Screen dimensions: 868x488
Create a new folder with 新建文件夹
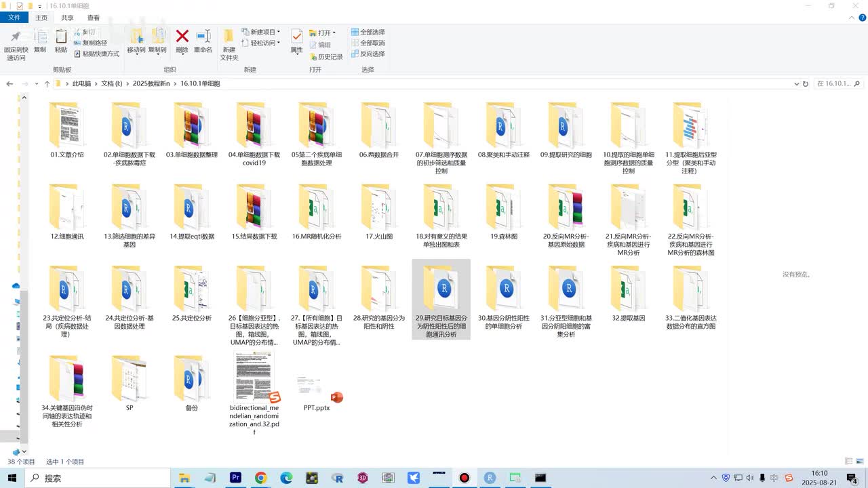pos(229,45)
